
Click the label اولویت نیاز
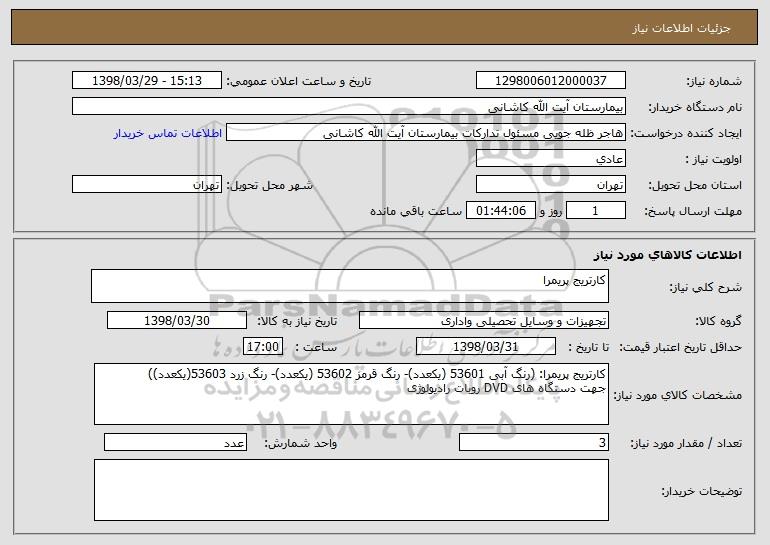coord(714,159)
